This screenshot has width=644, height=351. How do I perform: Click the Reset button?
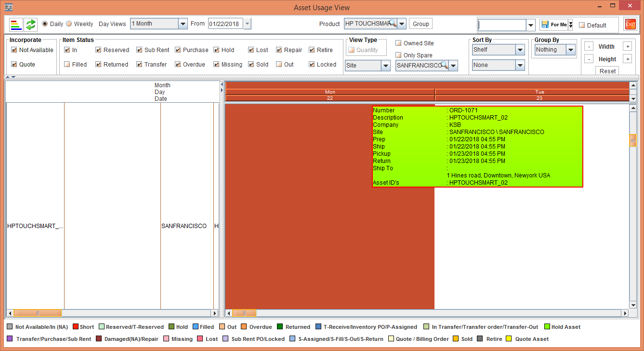click(x=607, y=71)
